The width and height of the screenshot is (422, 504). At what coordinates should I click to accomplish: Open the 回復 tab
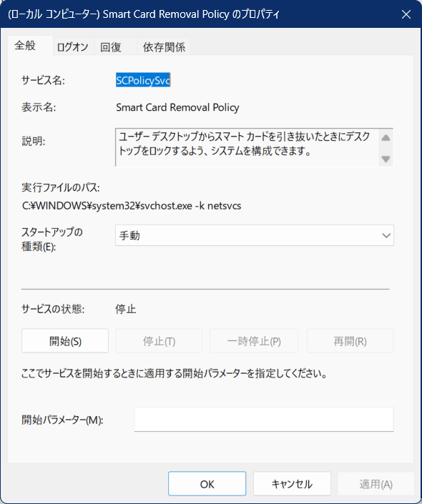(x=115, y=47)
